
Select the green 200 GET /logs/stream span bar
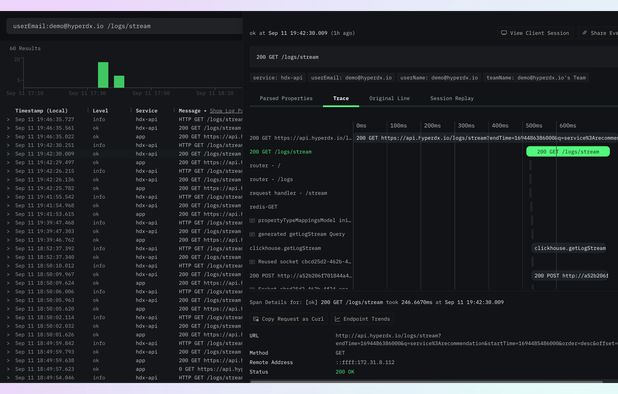point(568,152)
